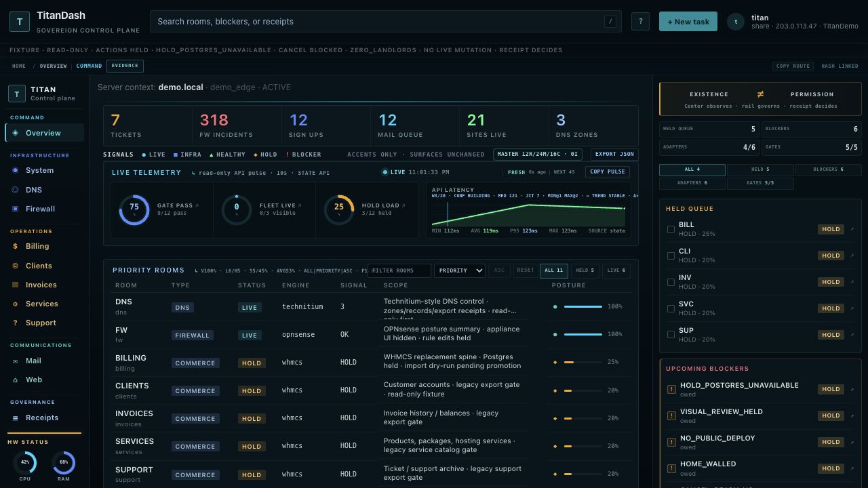Click the COPY ROUTE button
Viewport: 868px width, 488px height.
pos(793,66)
